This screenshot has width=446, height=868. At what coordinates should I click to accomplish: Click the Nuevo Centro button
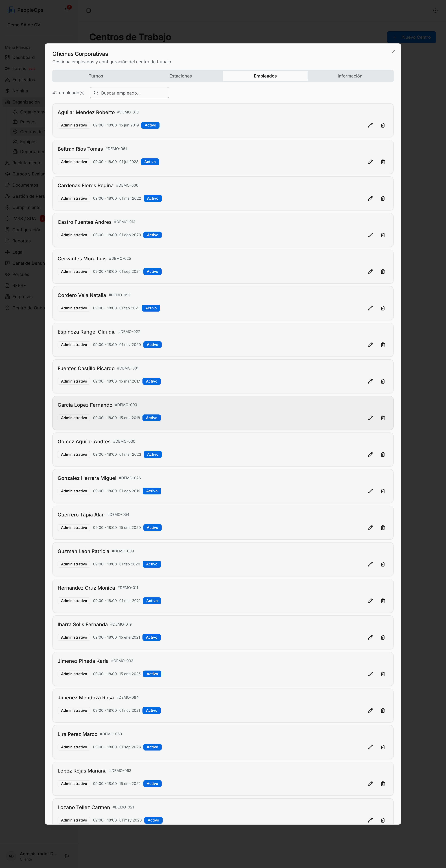411,37
